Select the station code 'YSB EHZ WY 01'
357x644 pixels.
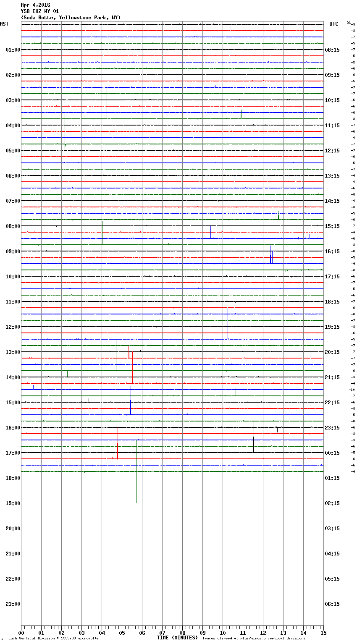(40, 11)
